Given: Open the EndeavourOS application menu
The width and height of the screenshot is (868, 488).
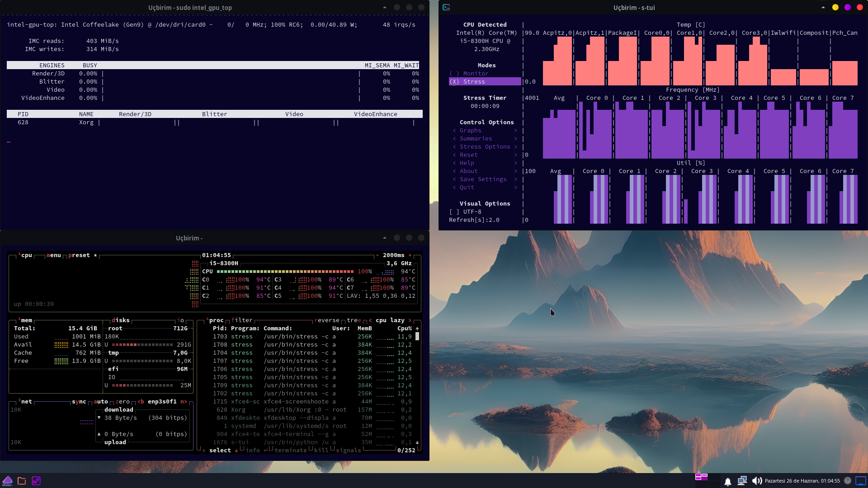Looking at the screenshot, I should (x=7, y=481).
